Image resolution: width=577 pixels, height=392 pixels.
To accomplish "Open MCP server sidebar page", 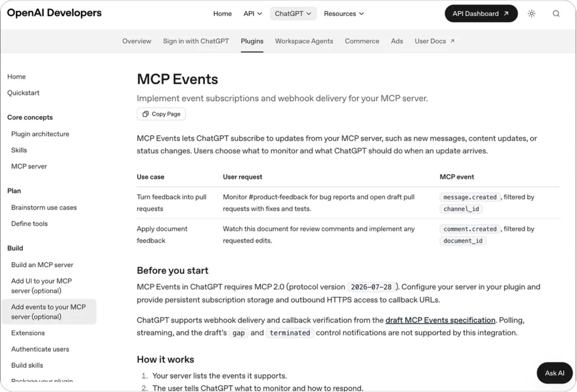I will click(x=29, y=166).
